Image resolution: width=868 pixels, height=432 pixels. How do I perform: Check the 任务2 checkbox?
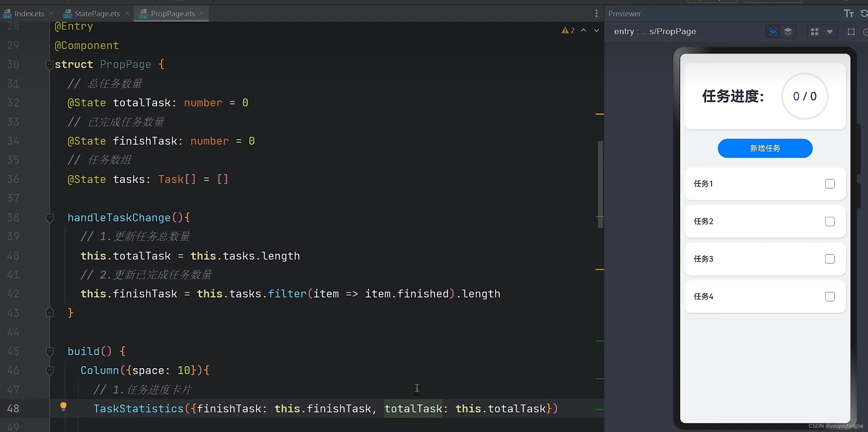(x=830, y=221)
